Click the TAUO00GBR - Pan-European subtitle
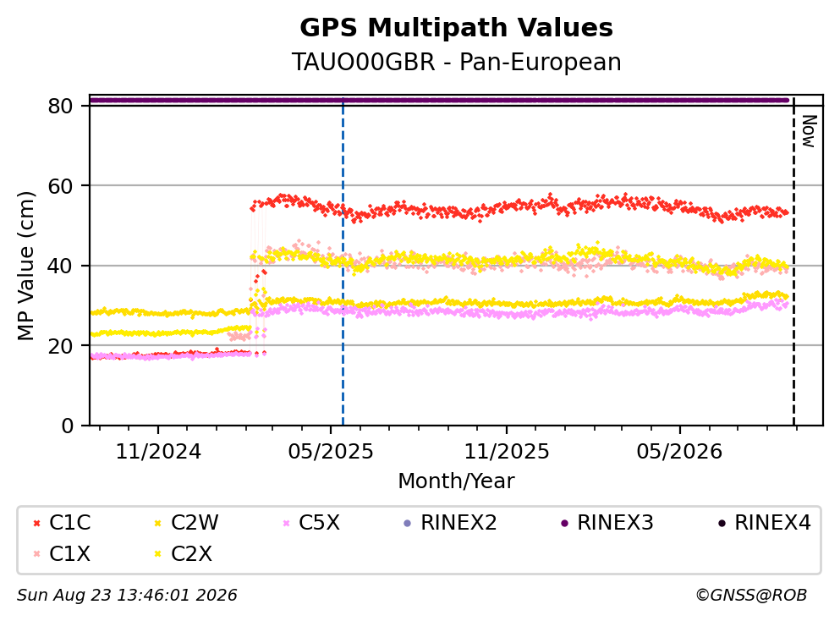This screenshot has height=621, width=840. pyautogui.click(x=456, y=62)
